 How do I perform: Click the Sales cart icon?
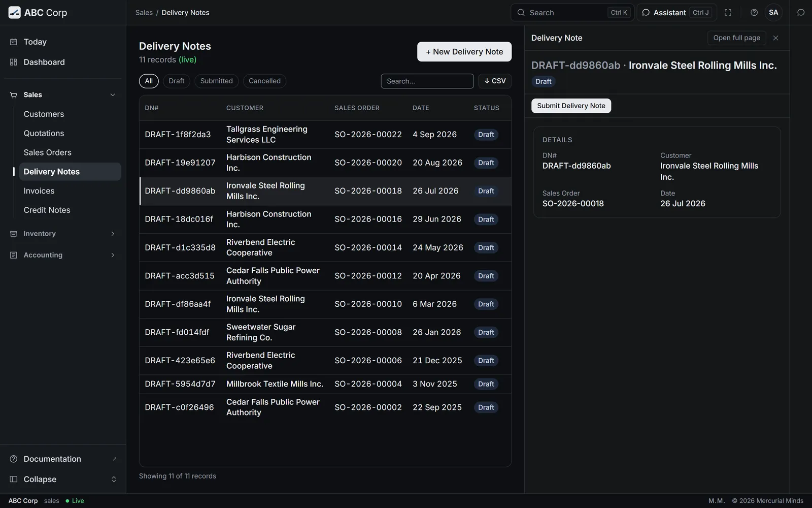[x=14, y=95]
